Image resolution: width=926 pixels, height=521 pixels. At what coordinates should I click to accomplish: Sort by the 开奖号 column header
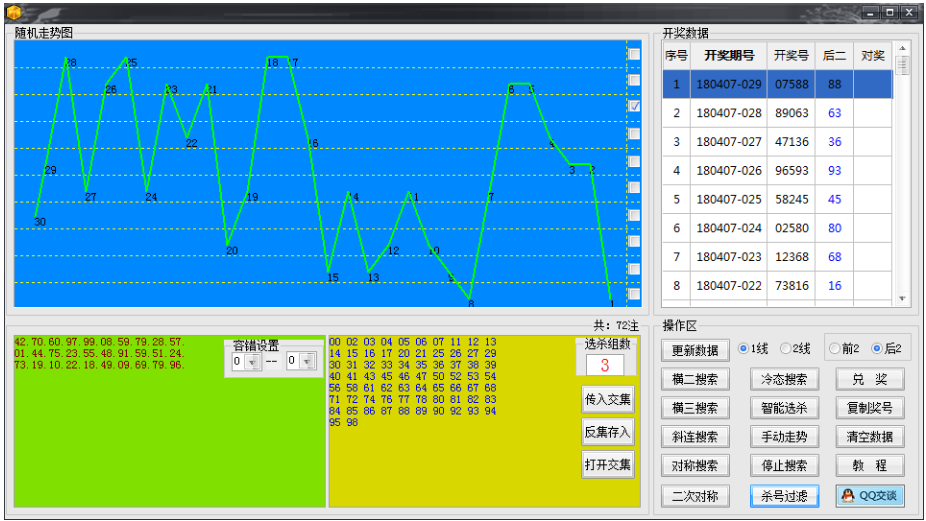pyautogui.click(x=791, y=56)
